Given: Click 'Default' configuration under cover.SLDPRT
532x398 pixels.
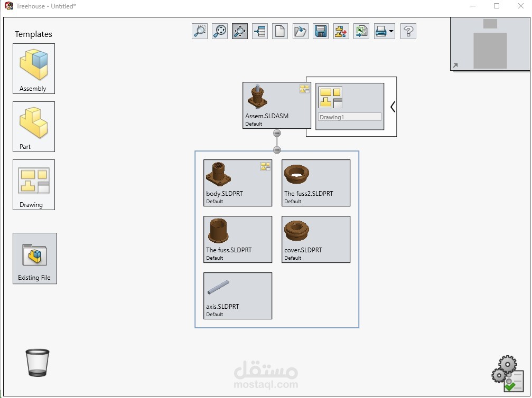Looking at the screenshot, I should click(x=293, y=258).
